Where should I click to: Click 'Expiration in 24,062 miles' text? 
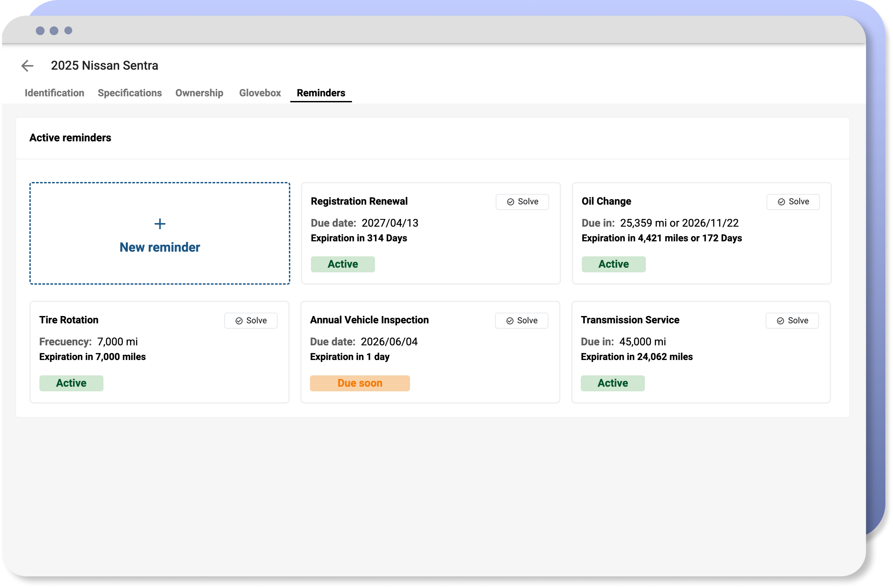(x=637, y=357)
